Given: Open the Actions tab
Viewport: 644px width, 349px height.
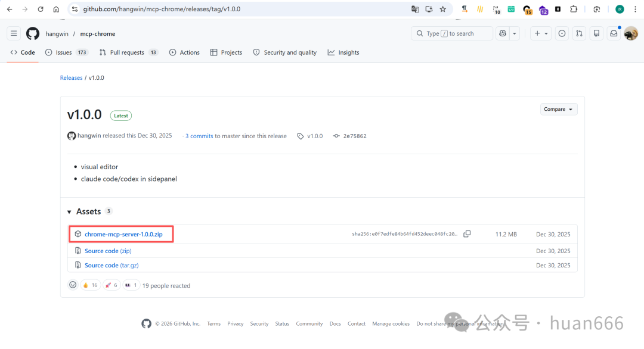Looking at the screenshot, I should click(184, 52).
